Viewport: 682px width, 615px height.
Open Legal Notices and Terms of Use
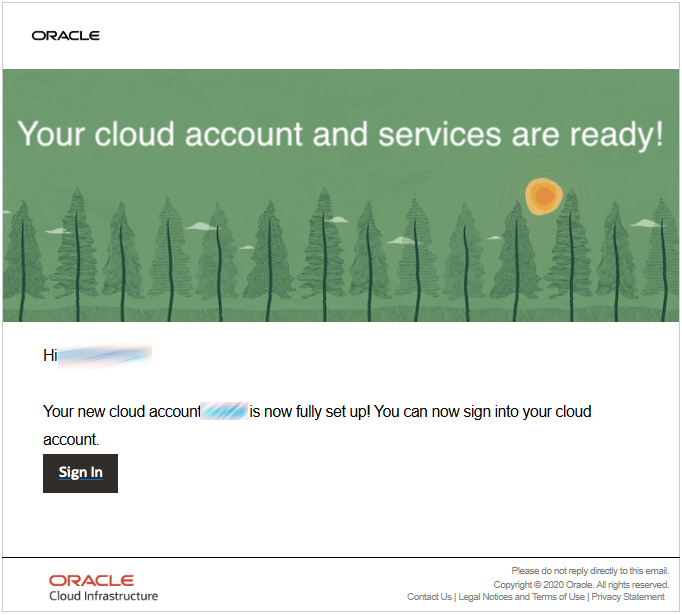coord(522,597)
